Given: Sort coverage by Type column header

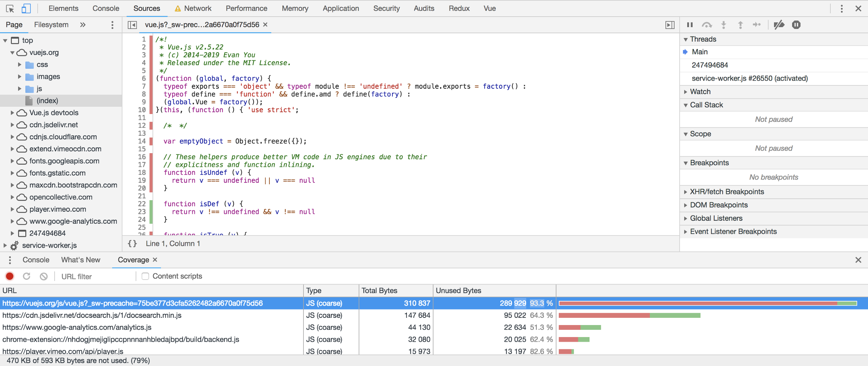Looking at the screenshot, I should 331,290.
